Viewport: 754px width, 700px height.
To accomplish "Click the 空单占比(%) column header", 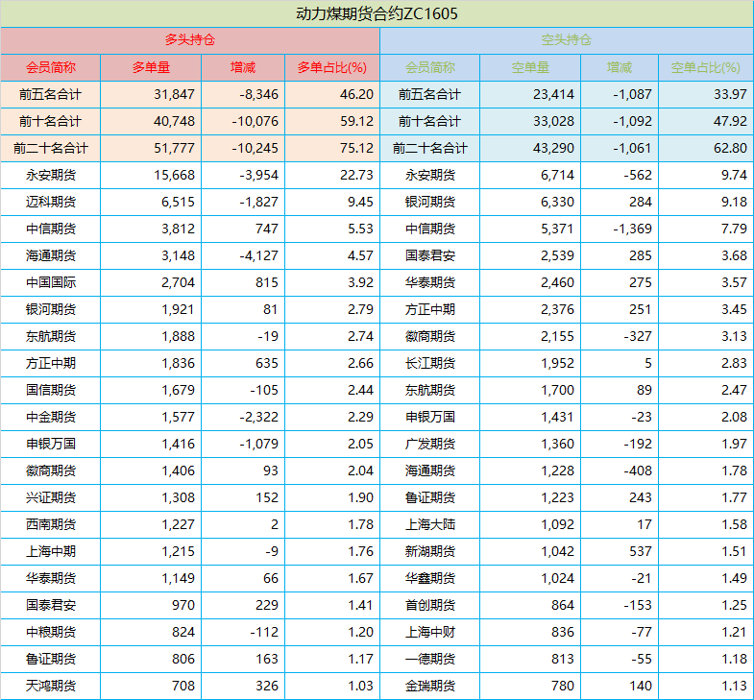I will pyautogui.click(x=705, y=67).
